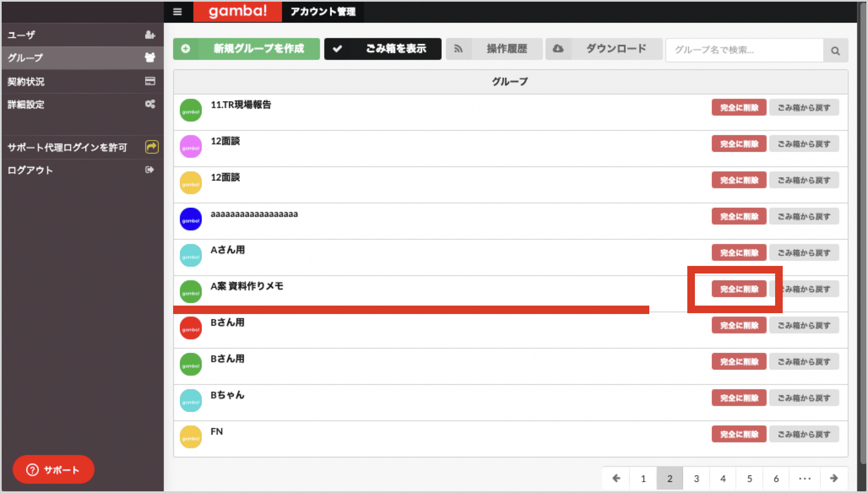Open the hamburger menu icon

177,12
